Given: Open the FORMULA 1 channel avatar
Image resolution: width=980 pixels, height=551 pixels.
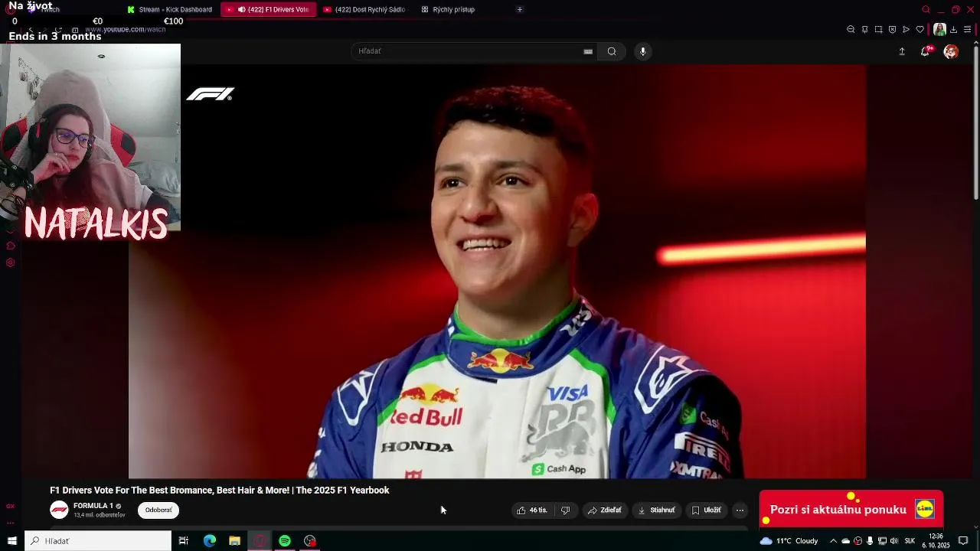Looking at the screenshot, I should pos(59,510).
